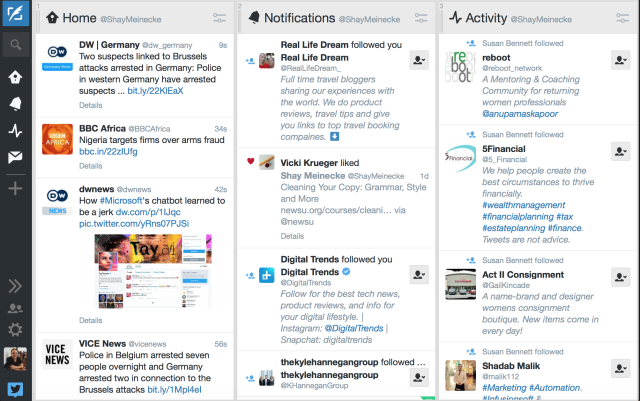
Task: Click the #wealthmanagement hashtag
Action: click(x=524, y=205)
